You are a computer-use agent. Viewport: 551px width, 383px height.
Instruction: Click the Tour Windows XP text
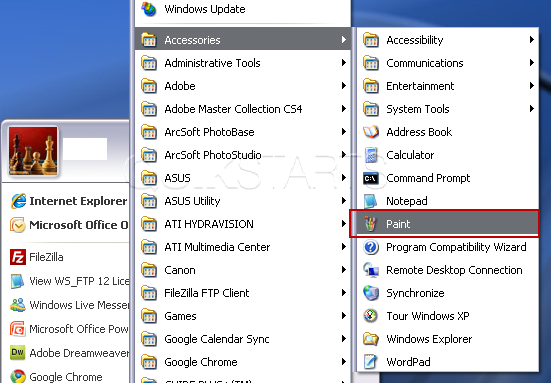point(428,316)
